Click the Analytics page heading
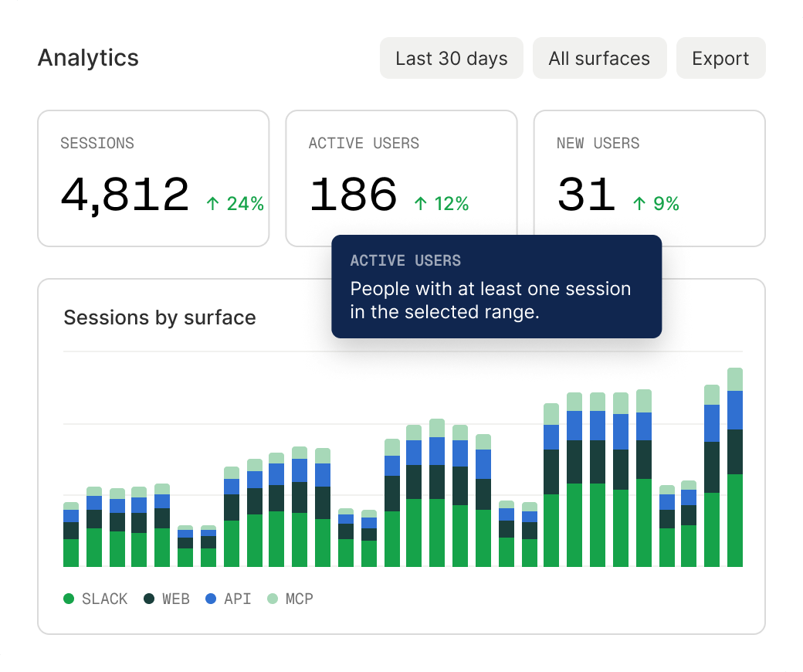The height and width of the screenshot is (672, 803). coord(88,58)
